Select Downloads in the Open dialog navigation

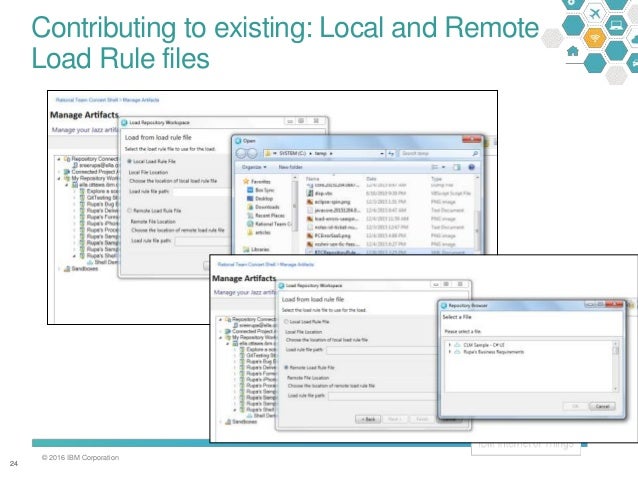[263, 207]
